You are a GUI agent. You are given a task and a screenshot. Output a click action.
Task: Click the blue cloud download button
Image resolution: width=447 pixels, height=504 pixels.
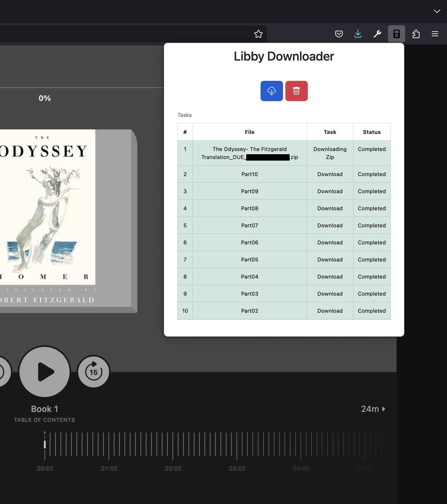[272, 91]
